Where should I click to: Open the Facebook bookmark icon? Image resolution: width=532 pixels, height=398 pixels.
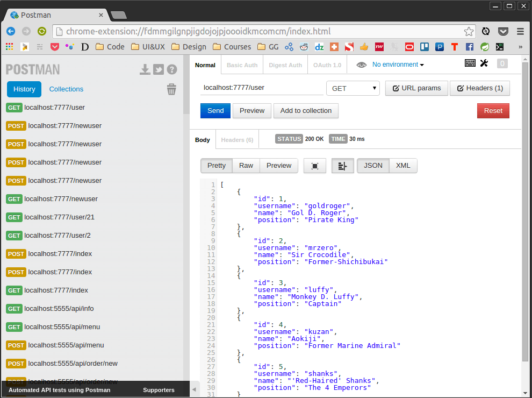click(469, 47)
